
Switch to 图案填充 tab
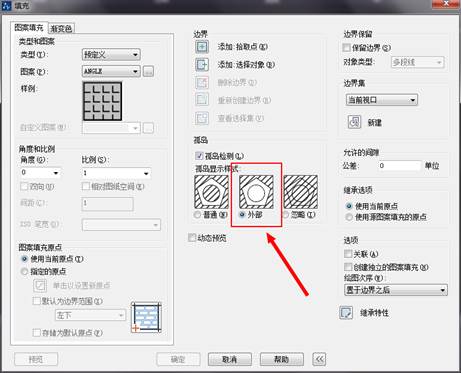29,28
